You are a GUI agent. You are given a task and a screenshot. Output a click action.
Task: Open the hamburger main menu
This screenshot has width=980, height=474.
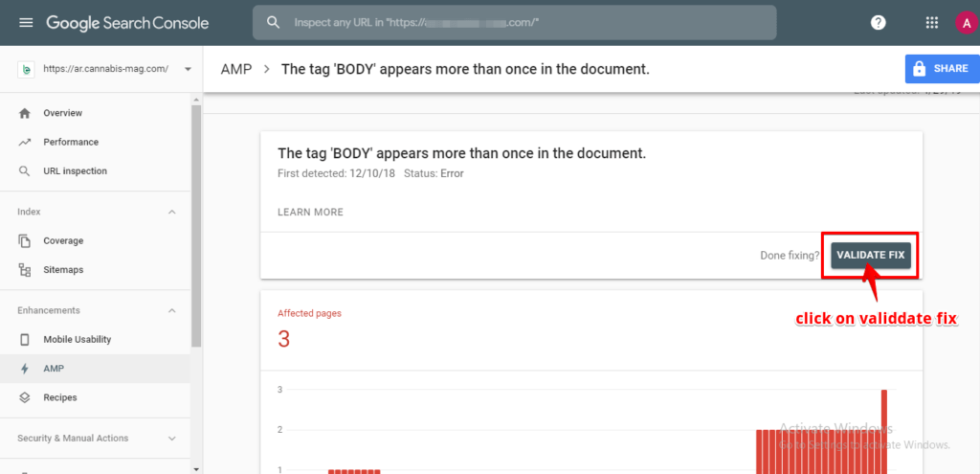26,22
